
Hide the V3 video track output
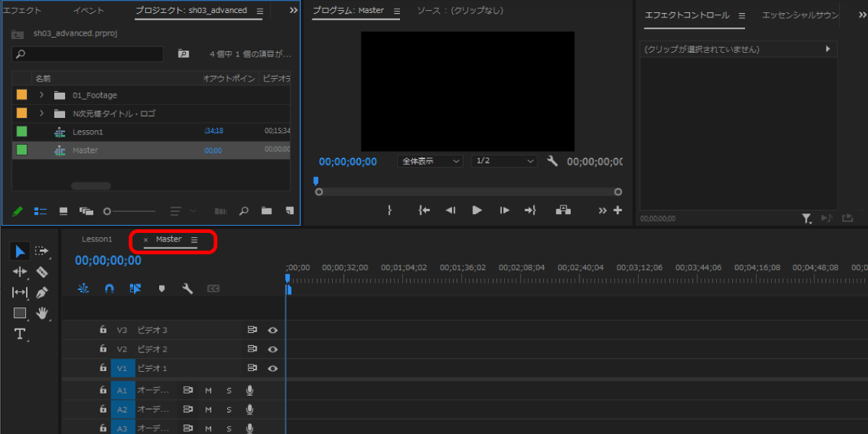tap(273, 330)
